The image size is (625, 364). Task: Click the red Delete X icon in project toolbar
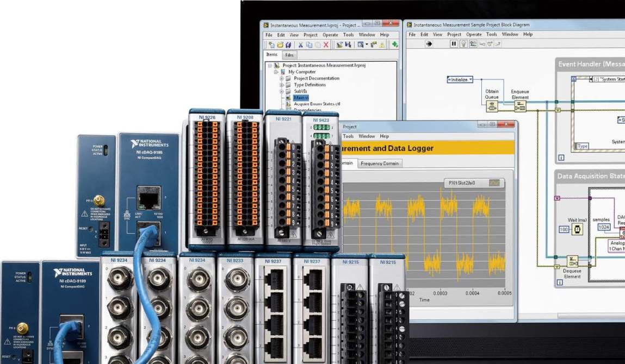[x=326, y=45]
